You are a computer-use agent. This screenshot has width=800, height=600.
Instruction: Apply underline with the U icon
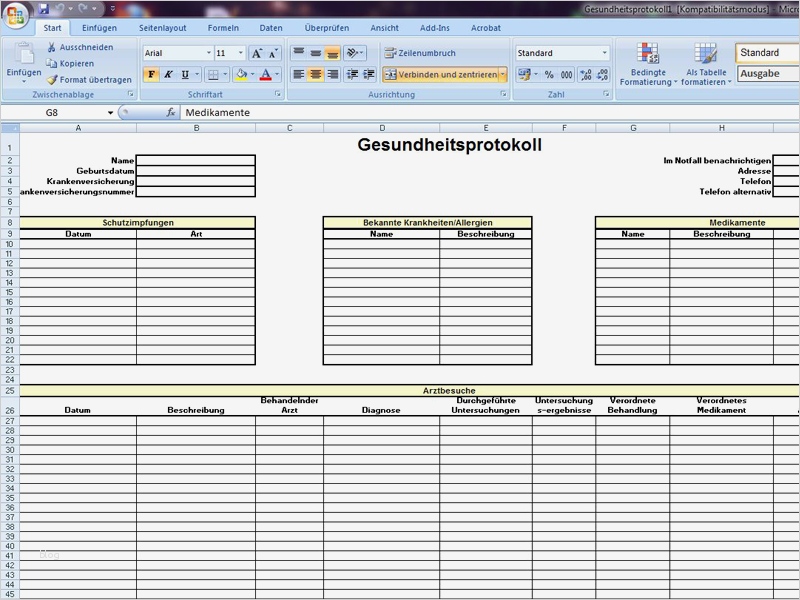(x=183, y=73)
